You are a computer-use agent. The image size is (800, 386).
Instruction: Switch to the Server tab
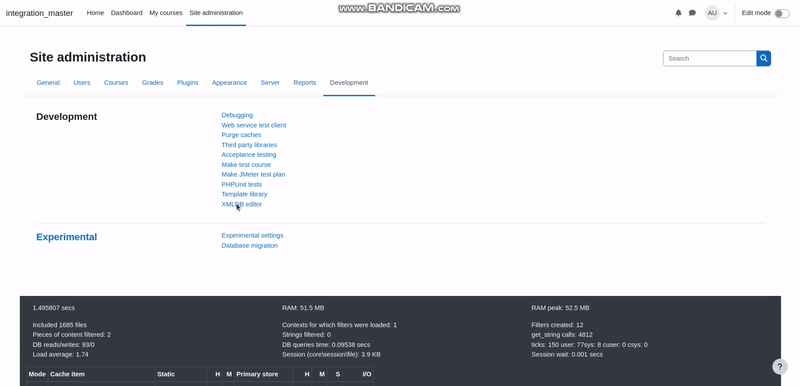(270, 83)
